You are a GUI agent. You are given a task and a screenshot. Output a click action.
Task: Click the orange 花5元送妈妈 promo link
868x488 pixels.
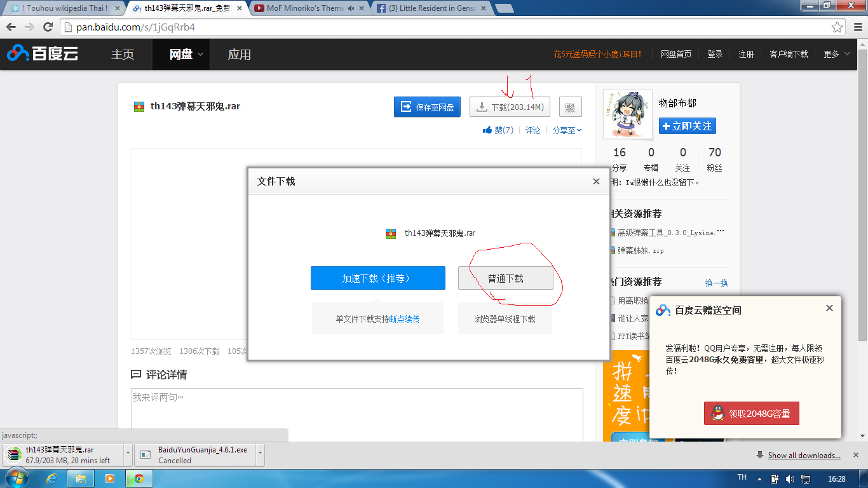click(597, 54)
